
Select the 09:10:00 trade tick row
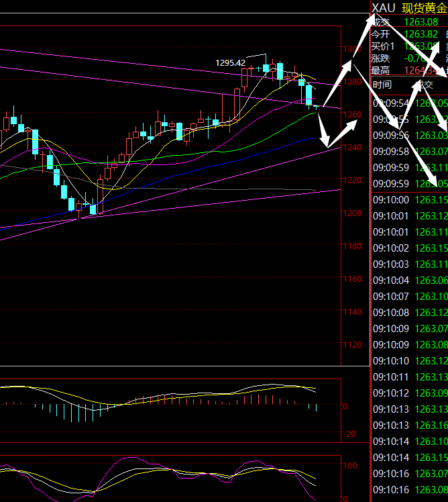[x=409, y=200]
